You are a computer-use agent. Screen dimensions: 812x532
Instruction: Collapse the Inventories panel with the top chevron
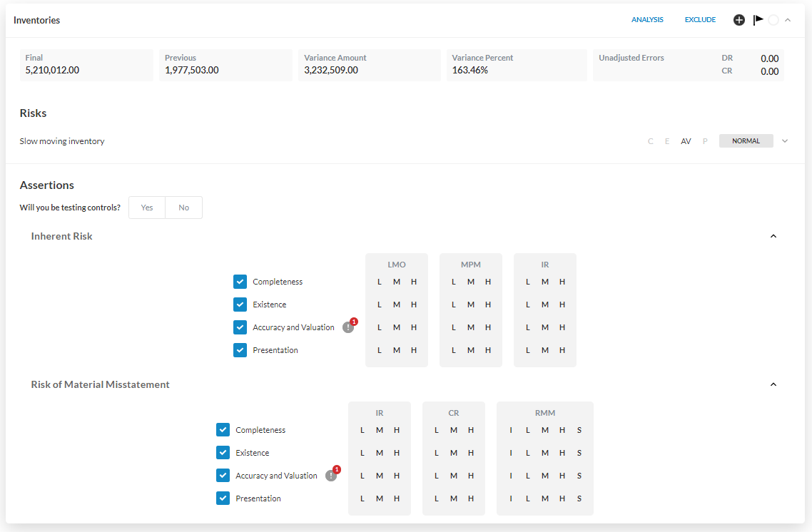tap(788, 20)
